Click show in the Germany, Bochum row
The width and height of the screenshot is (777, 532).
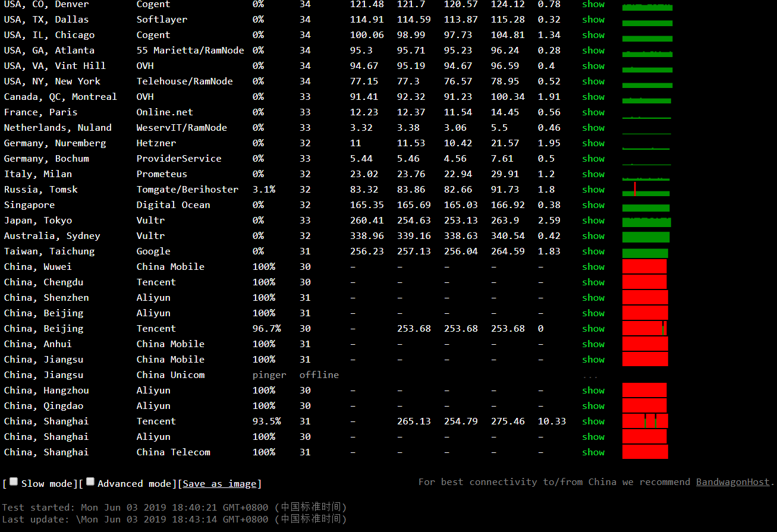[593, 159]
